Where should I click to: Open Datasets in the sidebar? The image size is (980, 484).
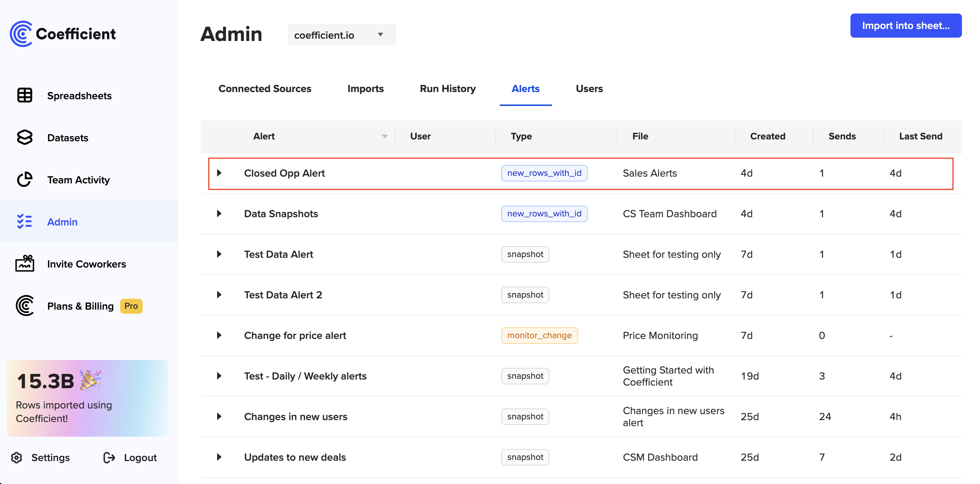pyautogui.click(x=68, y=138)
